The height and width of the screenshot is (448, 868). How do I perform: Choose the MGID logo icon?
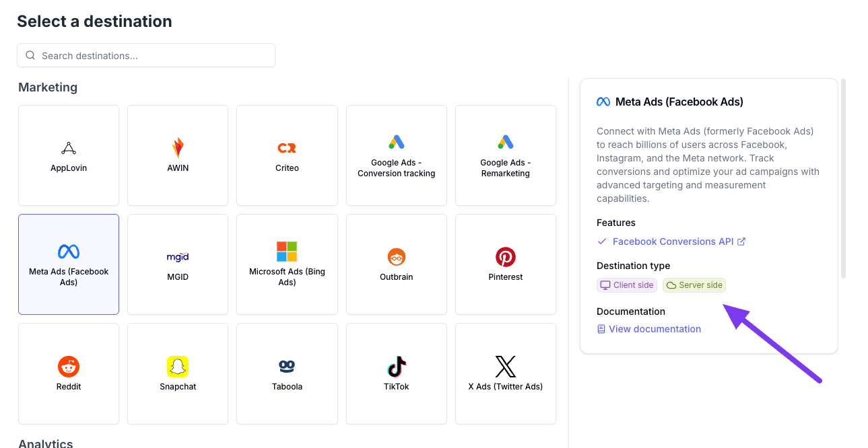click(x=178, y=257)
